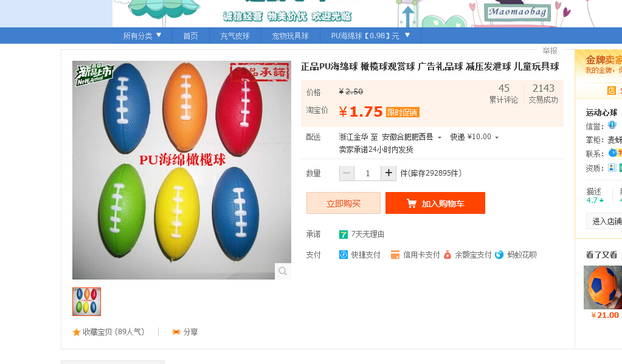
Task: Decrease quantity with the minus button
Action: coord(347,173)
